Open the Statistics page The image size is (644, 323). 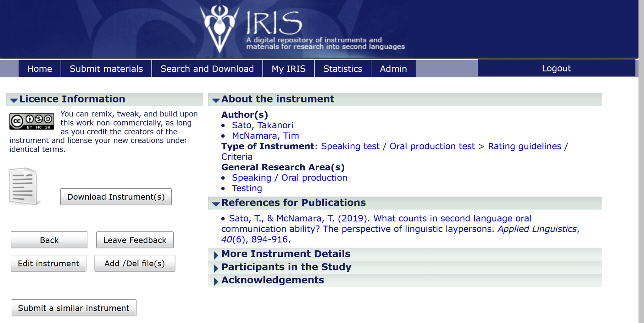(x=343, y=69)
